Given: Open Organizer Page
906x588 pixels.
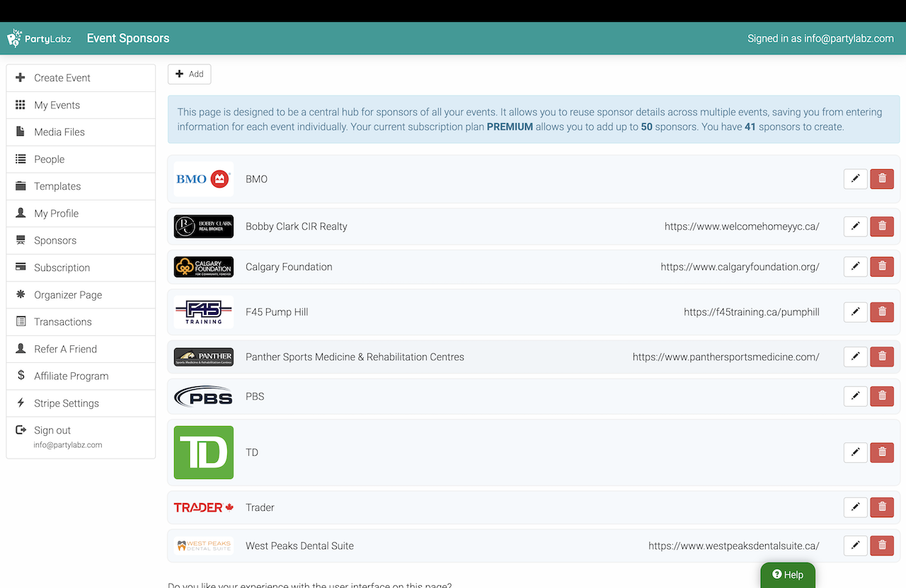Looking at the screenshot, I should click(x=81, y=294).
